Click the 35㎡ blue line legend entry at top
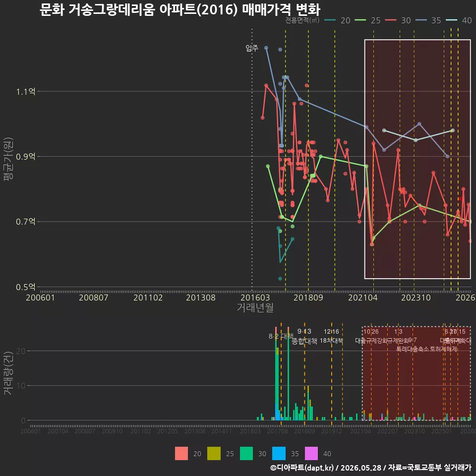The height and width of the screenshot is (476, 476). point(428,20)
